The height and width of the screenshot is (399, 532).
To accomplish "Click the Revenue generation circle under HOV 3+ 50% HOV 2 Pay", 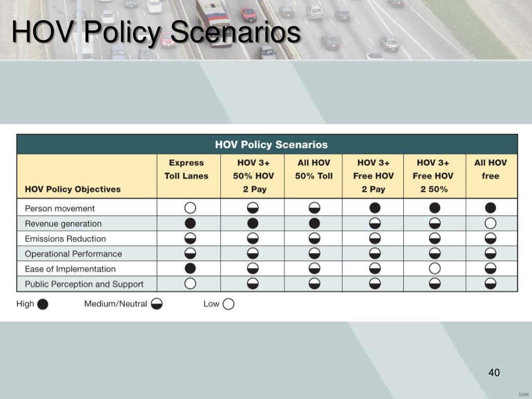I will coord(253,223).
